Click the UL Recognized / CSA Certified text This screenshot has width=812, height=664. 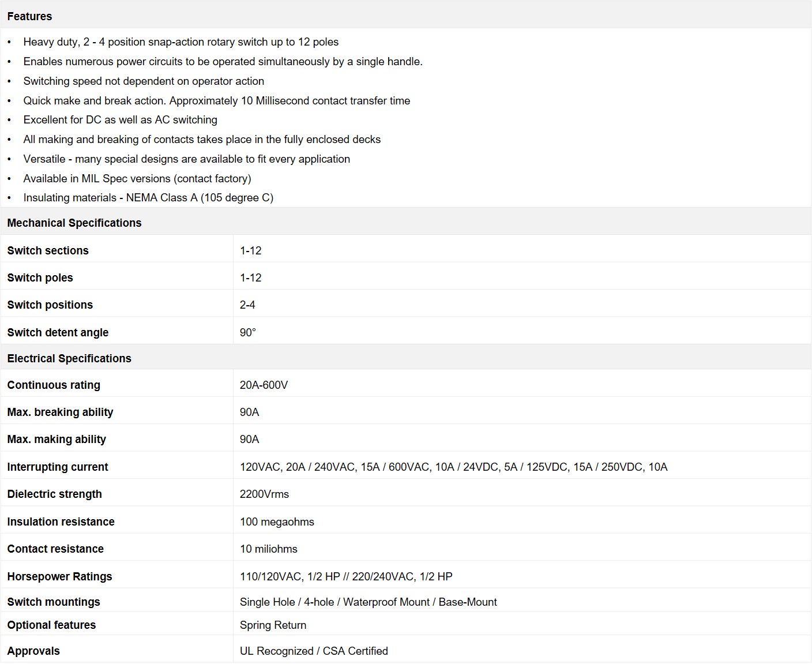tap(314, 651)
